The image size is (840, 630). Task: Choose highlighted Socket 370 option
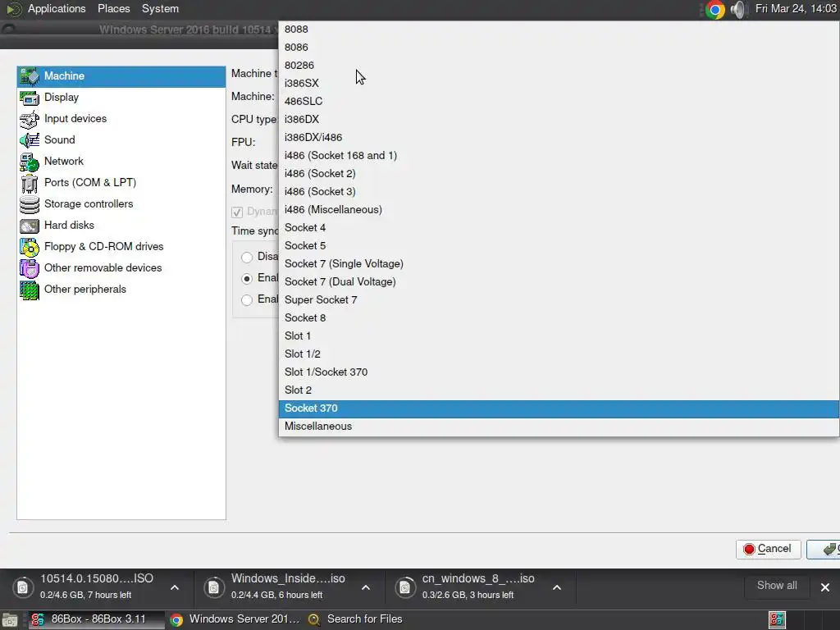[559, 409]
